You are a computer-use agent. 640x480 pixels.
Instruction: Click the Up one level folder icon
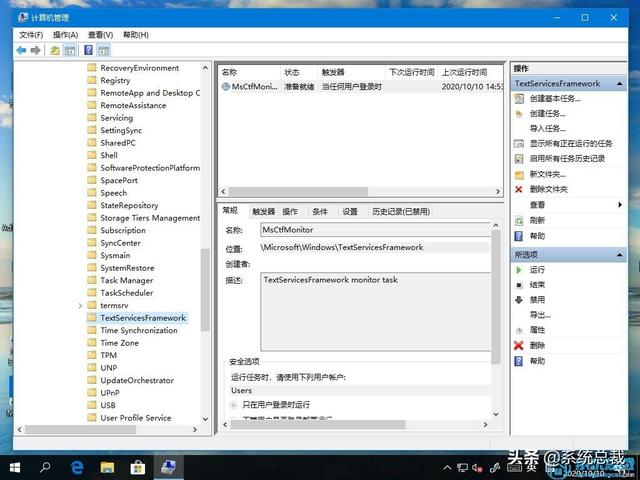pos(55,50)
